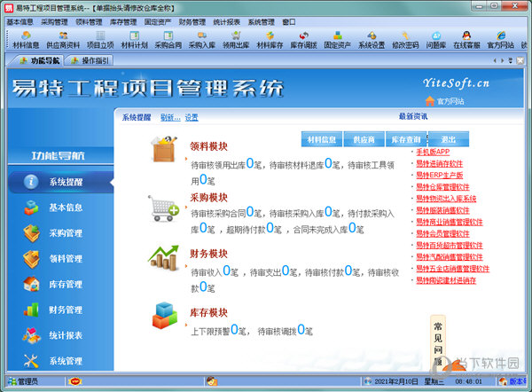Image resolution: width=532 pixels, height=392 pixels.
Task: Open the 固定资产 menu
Action: tap(158, 22)
